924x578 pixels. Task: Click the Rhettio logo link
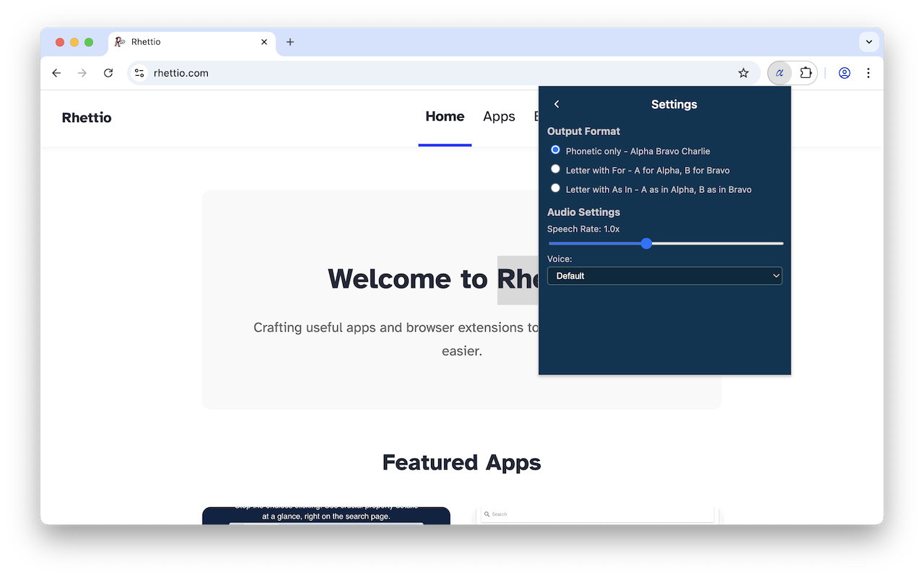click(87, 118)
